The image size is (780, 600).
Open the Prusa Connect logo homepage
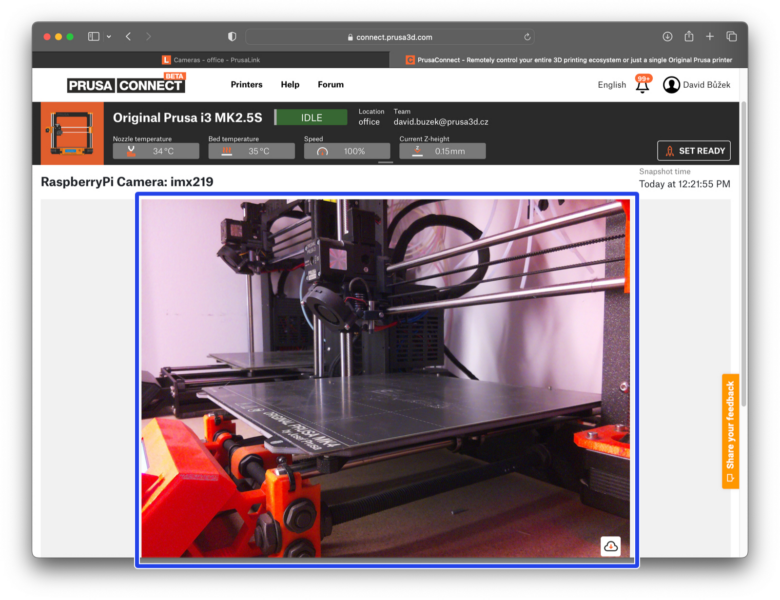tap(126, 84)
